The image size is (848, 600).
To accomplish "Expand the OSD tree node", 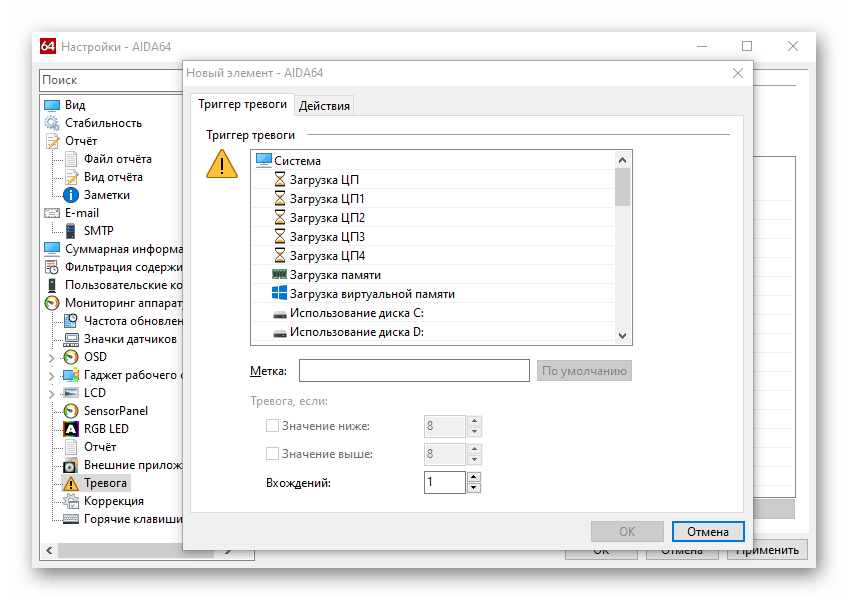I will [x=51, y=358].
